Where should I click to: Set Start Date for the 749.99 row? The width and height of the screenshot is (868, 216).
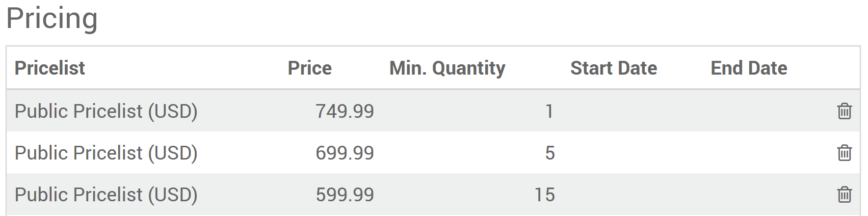click(x=613, y=111)
